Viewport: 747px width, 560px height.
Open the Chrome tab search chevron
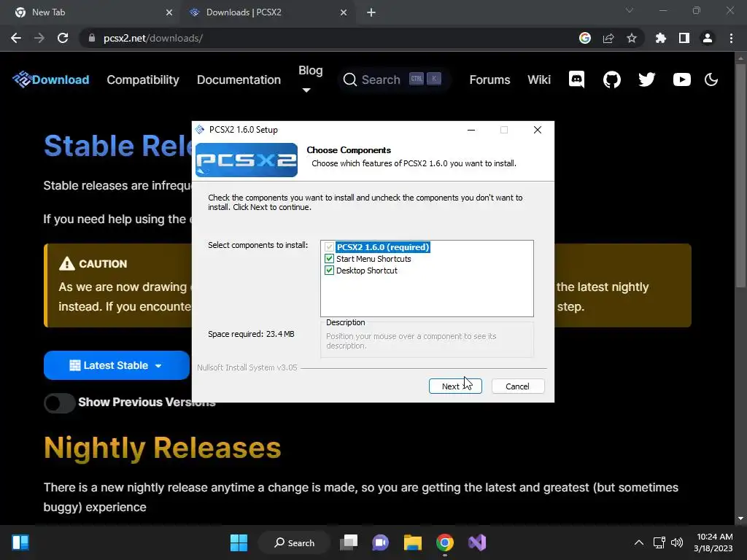point(630,10)
